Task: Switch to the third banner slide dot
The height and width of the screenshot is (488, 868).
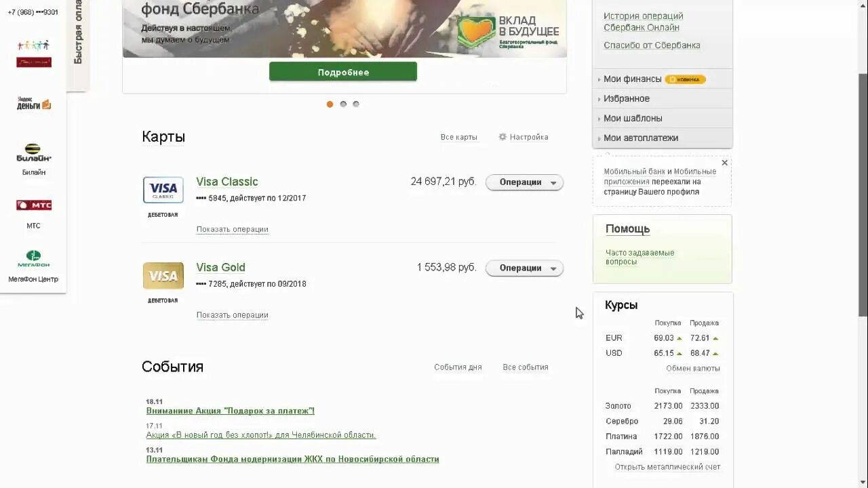Action: (x=356, y=104)
